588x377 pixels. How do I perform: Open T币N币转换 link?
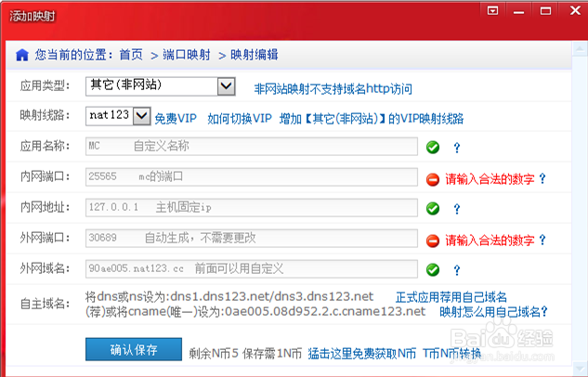(x=452, y=354)
